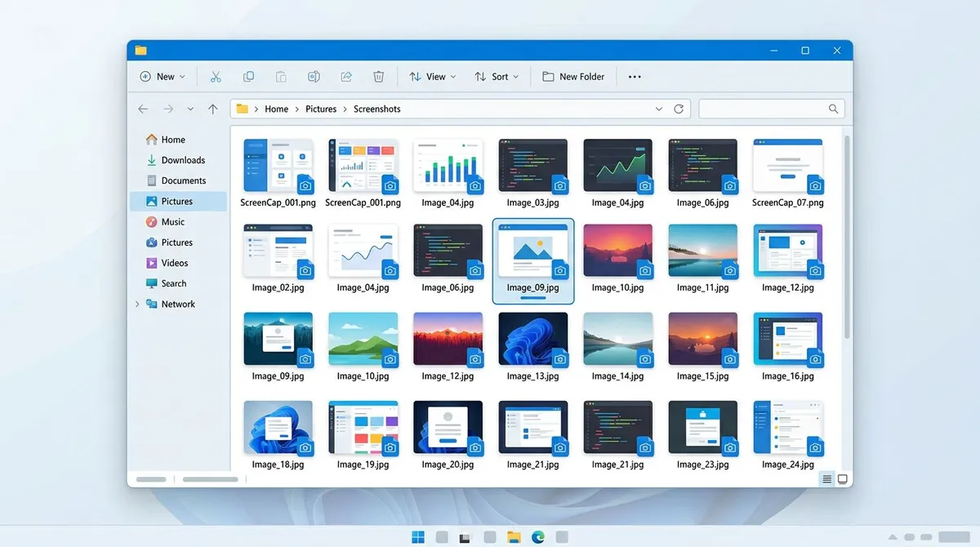Select the Image_14.jpg thumbnail
980x547 pixels.
617,339
